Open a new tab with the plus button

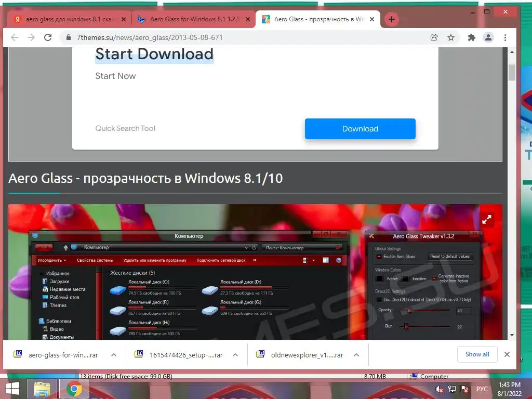tap(392, 19)
